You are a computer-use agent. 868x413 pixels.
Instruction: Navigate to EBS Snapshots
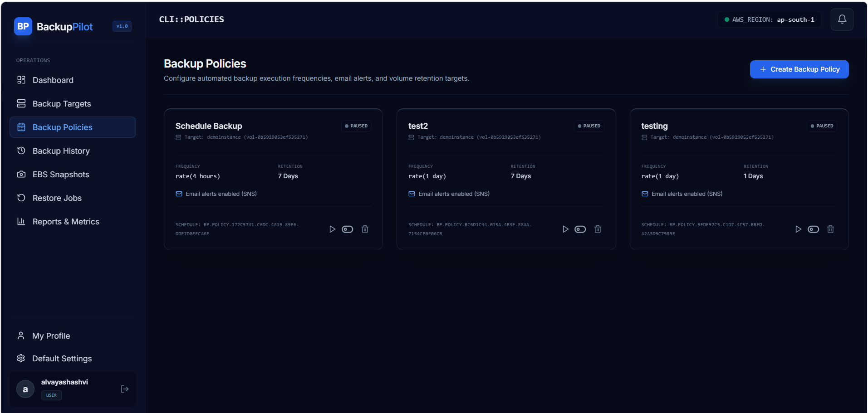pyautogui.click(x=73, y=175)
